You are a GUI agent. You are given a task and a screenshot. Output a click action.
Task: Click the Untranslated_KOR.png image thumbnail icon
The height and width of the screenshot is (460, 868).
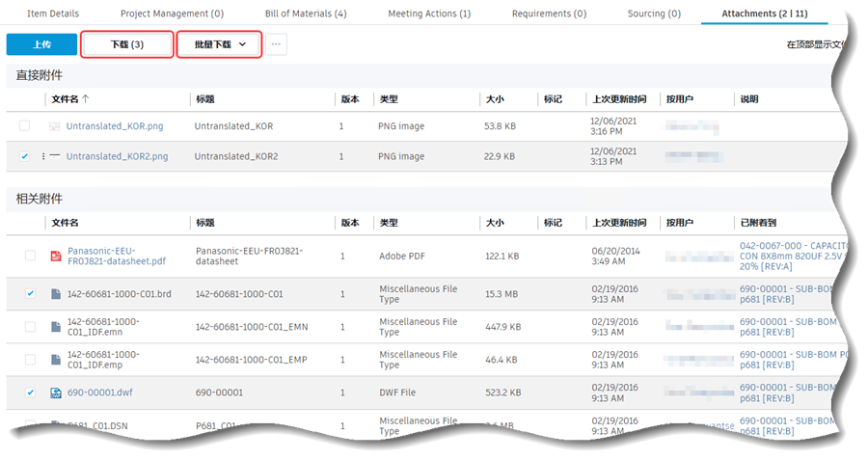pyautogui.click(x=54, y=126)
